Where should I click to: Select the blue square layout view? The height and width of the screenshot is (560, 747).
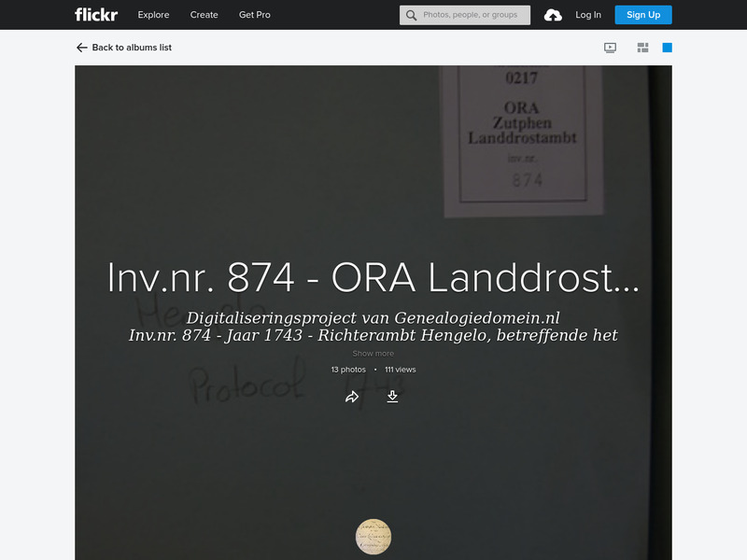click(x=666, y=45)
